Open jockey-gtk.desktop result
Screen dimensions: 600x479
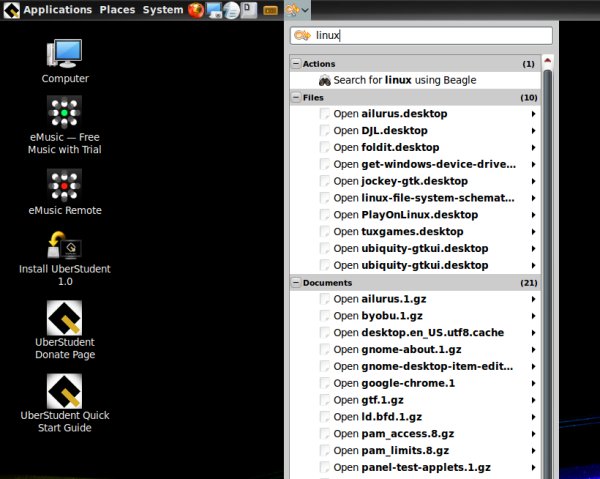pos(415,181)
